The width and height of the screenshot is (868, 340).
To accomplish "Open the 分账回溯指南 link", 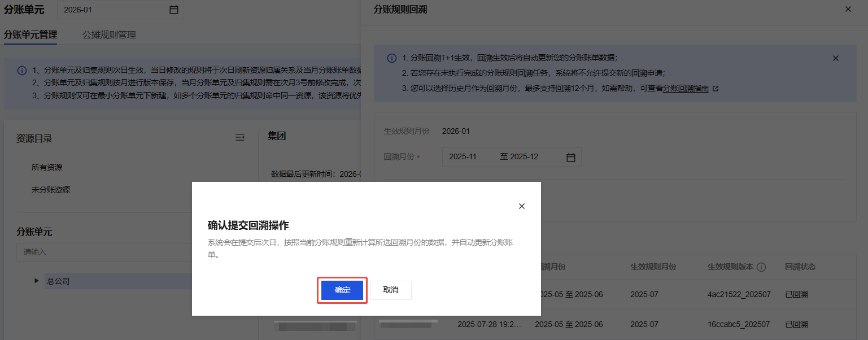I will (x=686, y=89).
